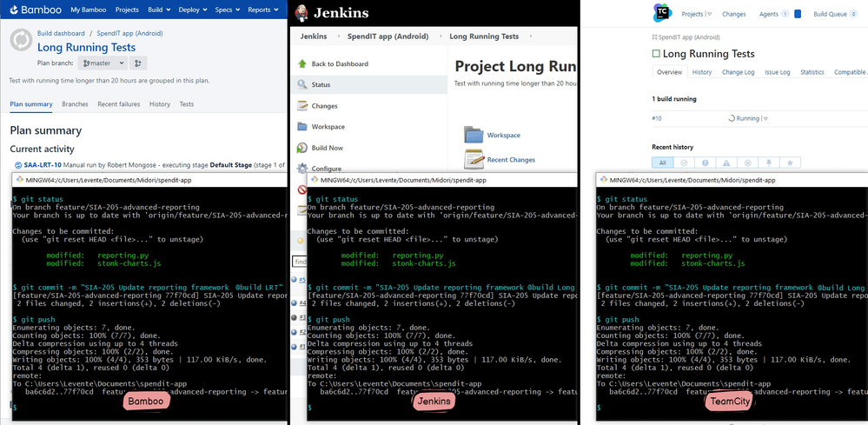Screen dimensions: 868x425
Task: Click the Workspace folder icon in Jenkins sidebar
Action: [x=302, y=127]
